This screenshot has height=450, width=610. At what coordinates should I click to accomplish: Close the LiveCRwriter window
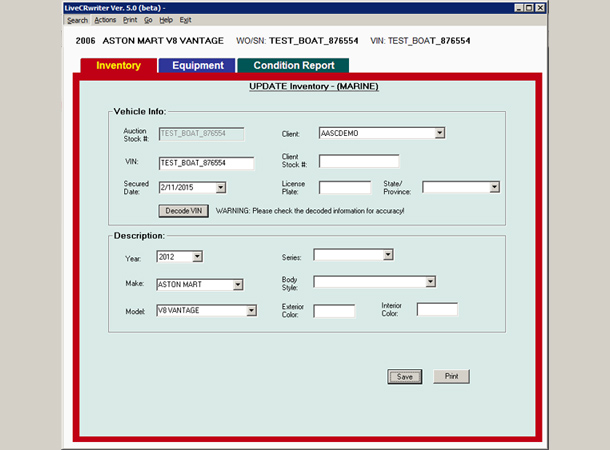540,8
